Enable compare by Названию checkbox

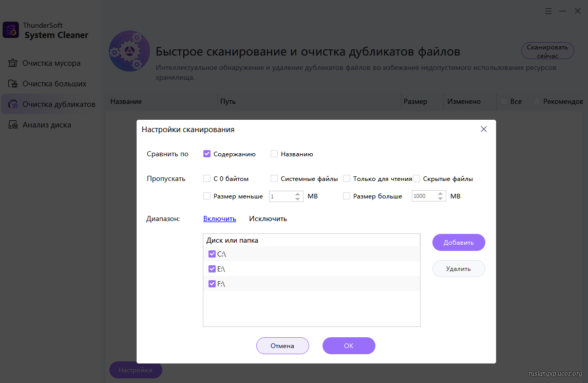point(274,154)
